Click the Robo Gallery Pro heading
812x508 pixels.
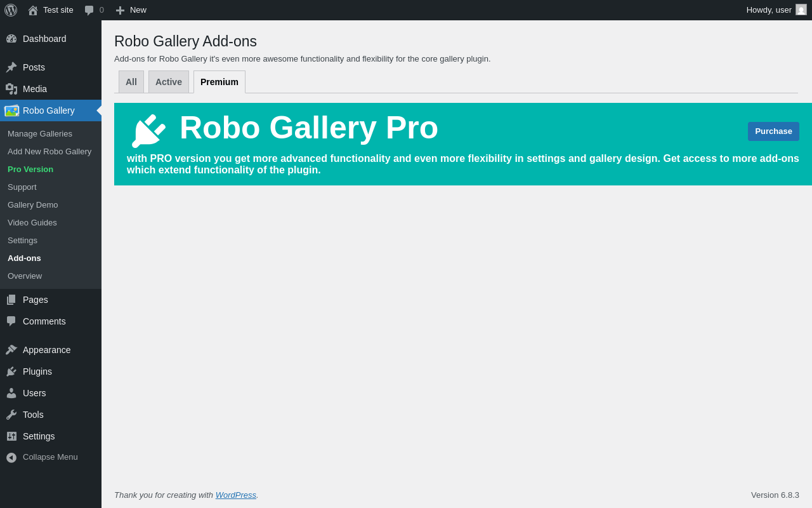click(x=309, y=128)
